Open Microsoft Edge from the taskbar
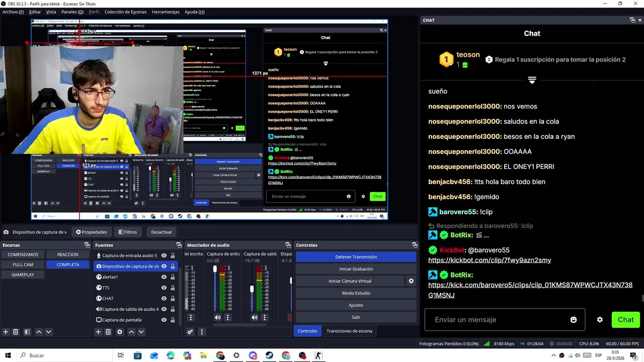The width and height of the screenshot is (644, 362). coord(171,355)
